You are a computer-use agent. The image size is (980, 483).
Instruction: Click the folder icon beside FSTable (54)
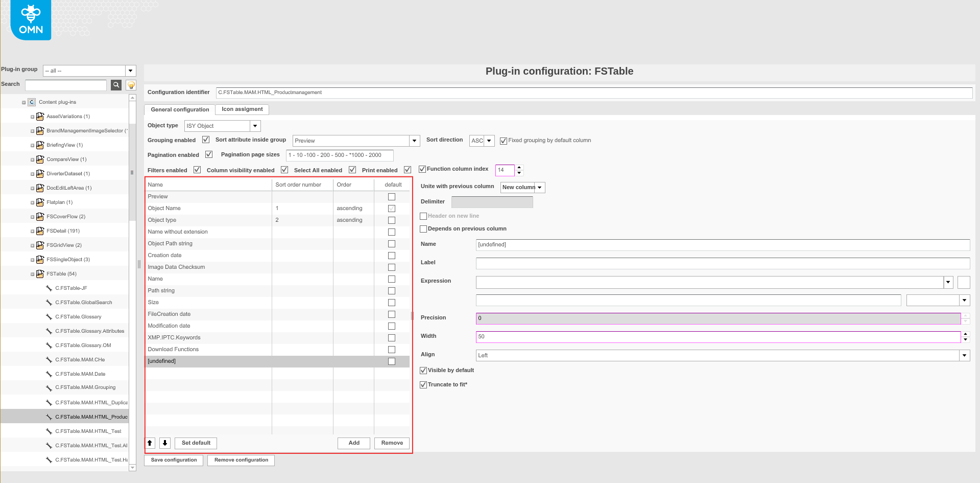click(x=40, y=273)
